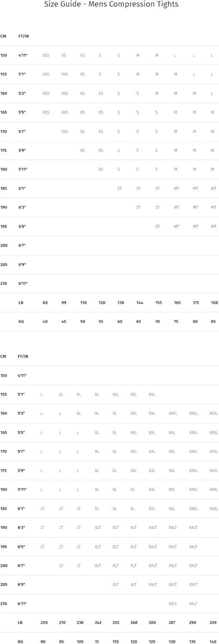Select the 255 LB weight value
The width and height of the screenshot is (219, 644).
(x=115, y=623)
